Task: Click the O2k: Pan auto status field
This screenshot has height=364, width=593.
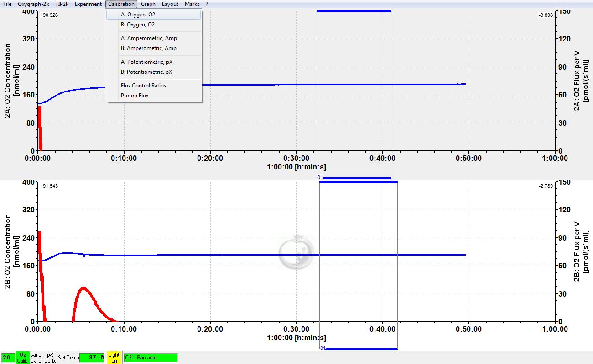Action: pos(151,358)
